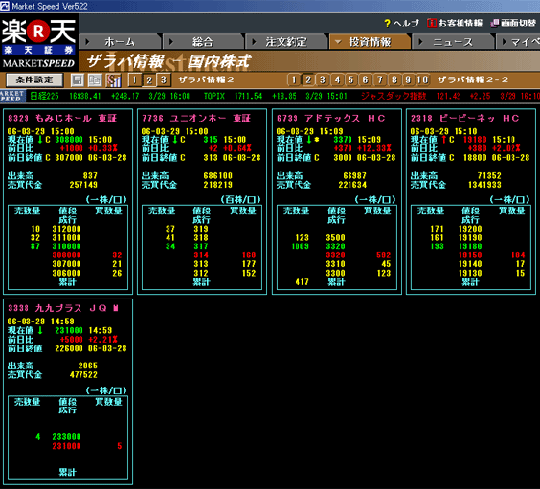The height and width of the screenshot is (489, 540).
Task: Click the copy pages icon
Action: click(94, 80)
